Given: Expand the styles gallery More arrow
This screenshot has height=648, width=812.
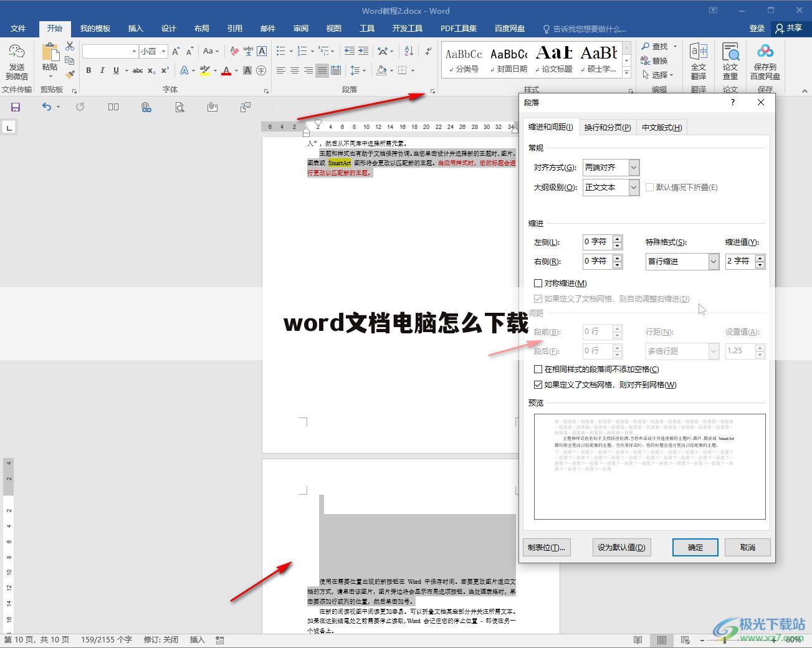Looking at the screenshot, I should tap(627, 73).
